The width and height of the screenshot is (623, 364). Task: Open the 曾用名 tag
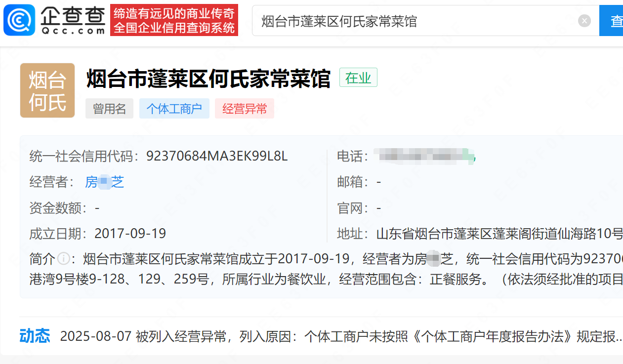click(x=109, y=109)
